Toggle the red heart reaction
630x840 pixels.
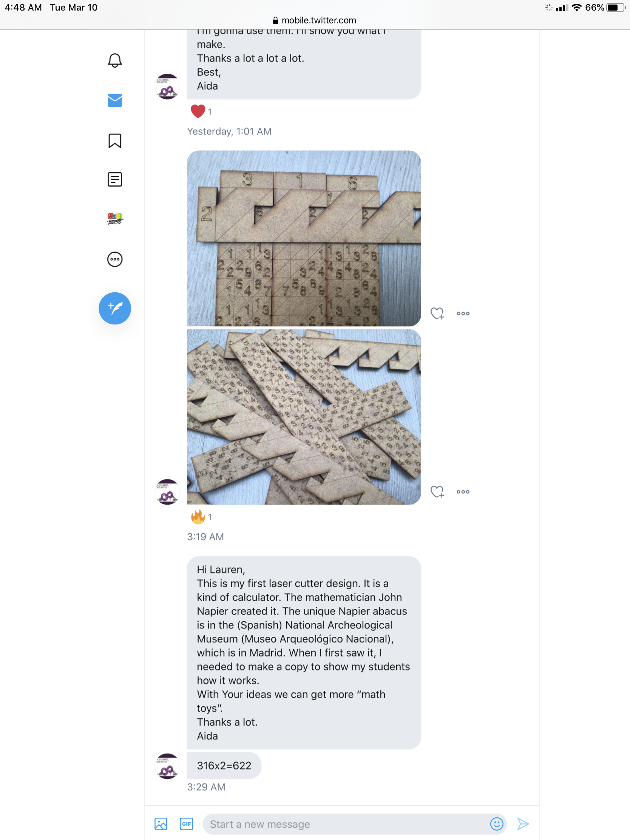point(201,111)
